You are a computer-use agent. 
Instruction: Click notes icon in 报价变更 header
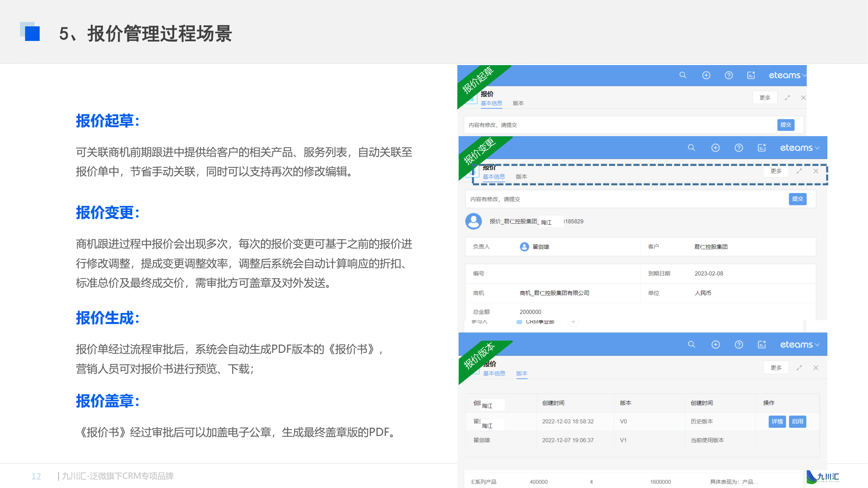(761, 148)
